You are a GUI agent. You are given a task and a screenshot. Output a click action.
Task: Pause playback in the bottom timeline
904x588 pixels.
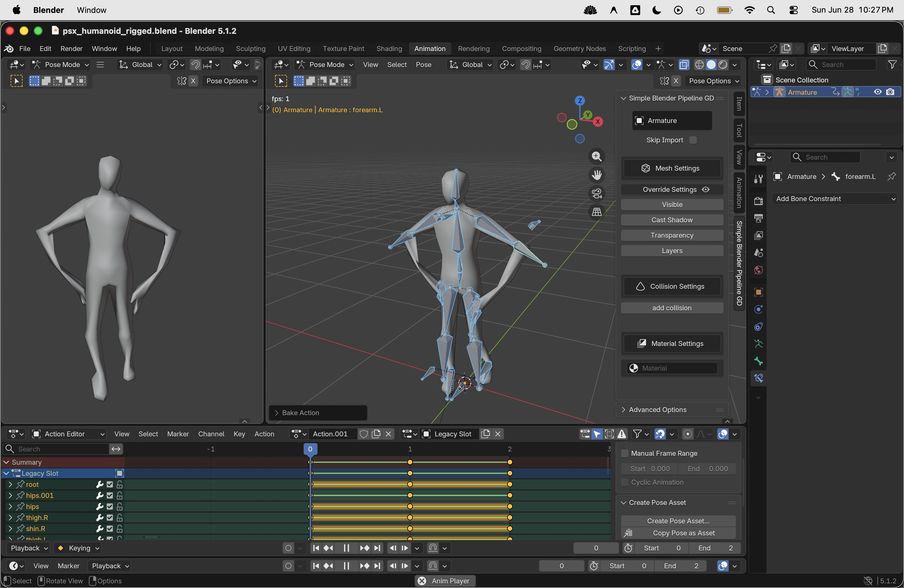(346, 566)
